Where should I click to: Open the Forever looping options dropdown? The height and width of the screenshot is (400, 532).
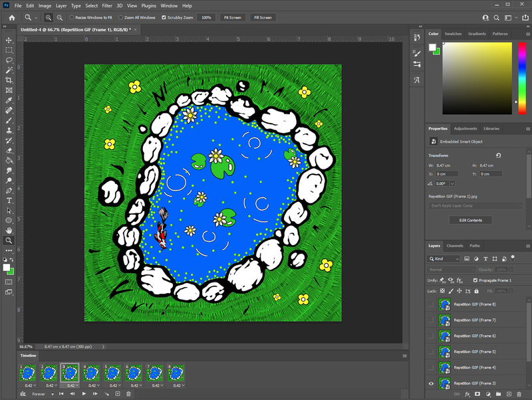[x=45, y=394]
